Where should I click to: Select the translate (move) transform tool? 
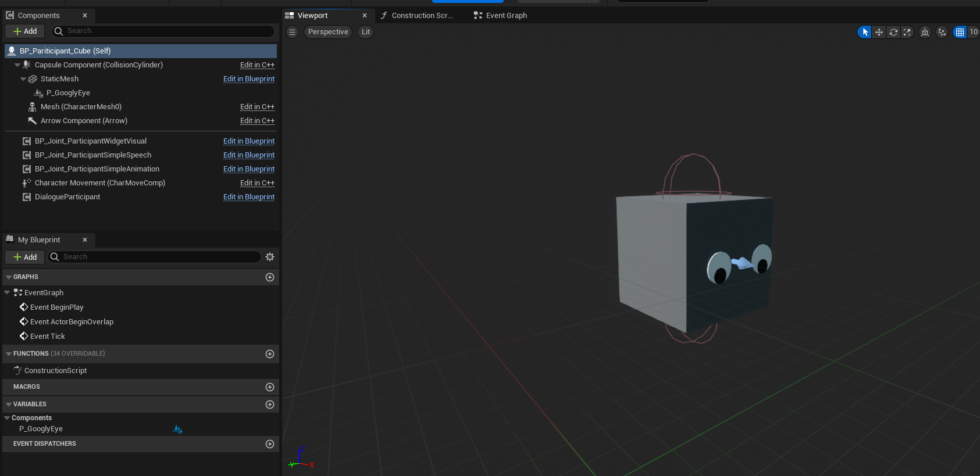tap(879, 33)
